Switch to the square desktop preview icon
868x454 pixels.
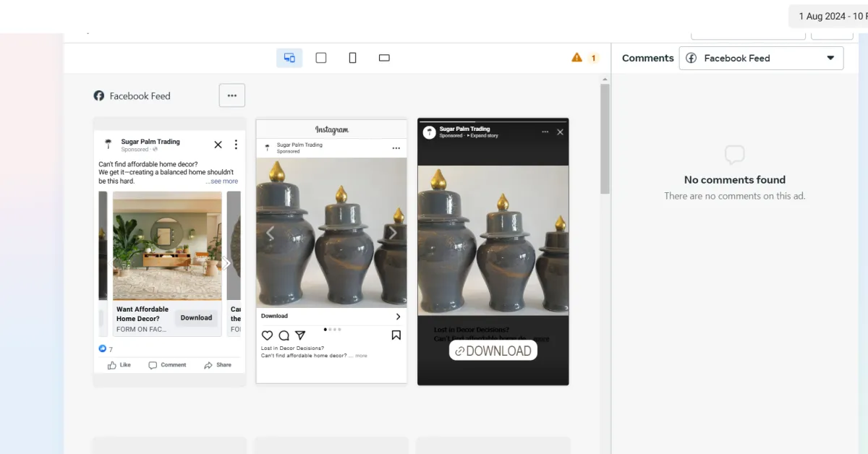321,58
